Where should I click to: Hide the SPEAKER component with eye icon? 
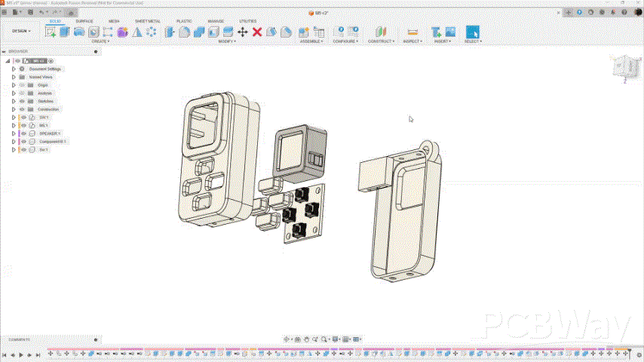click(x=23, y=133)
